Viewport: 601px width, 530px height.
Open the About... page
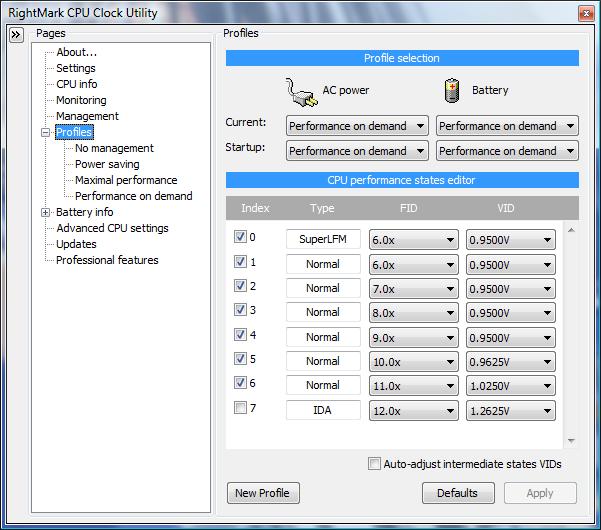tap(76, 52)
